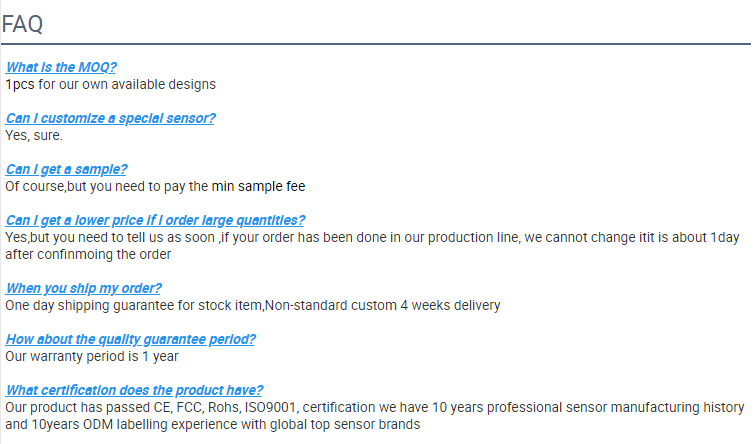Image resolution: width=754 pixels, height=444 pixels.
Task: Click the '1pcs for our own available designs' answer
Action: [111, 84]
